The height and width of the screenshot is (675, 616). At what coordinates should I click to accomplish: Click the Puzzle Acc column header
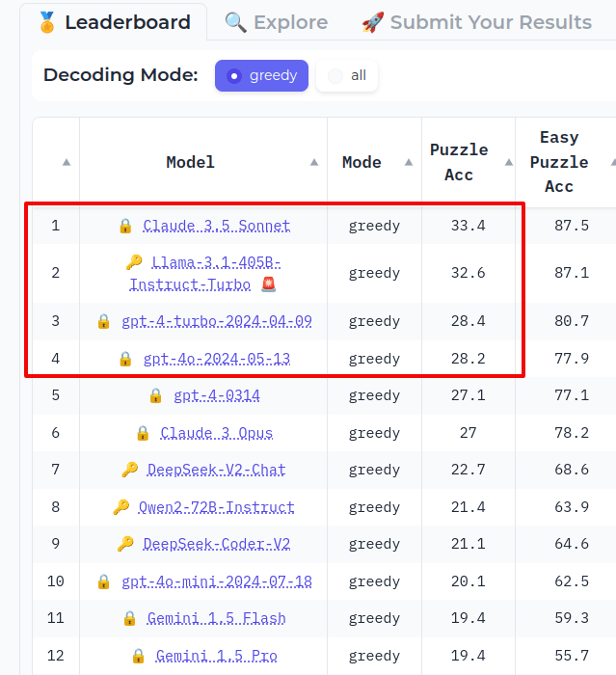(459, 162)
